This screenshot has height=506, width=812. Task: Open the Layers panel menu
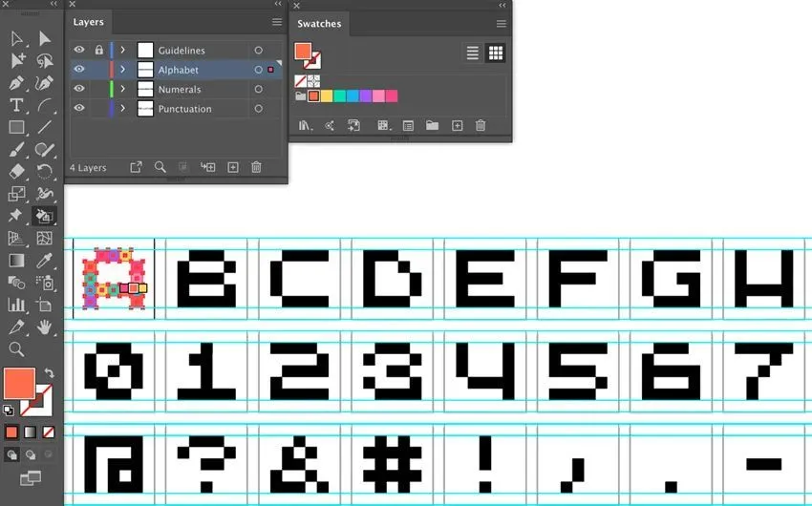277,22
